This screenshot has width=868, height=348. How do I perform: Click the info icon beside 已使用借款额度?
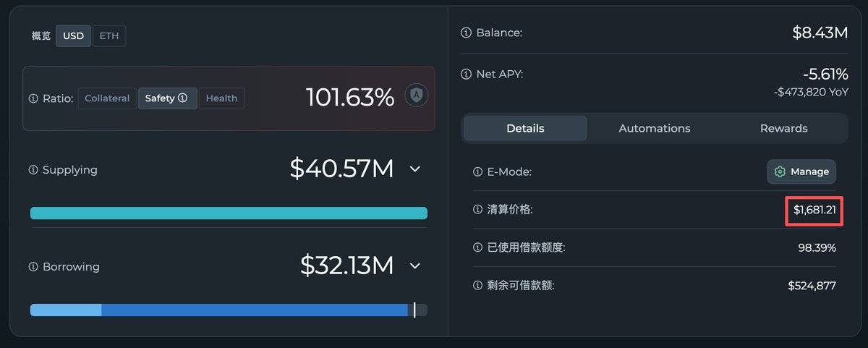click(x=477, y=247)
